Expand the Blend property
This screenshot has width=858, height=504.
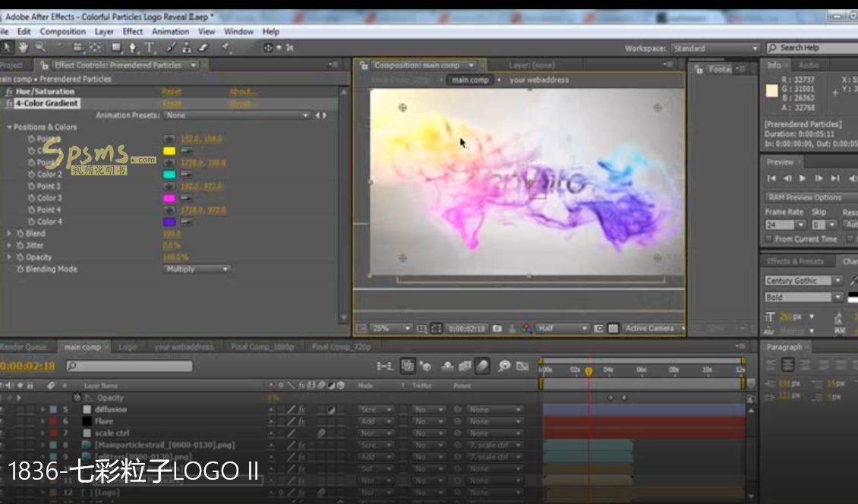click(9, 234)
